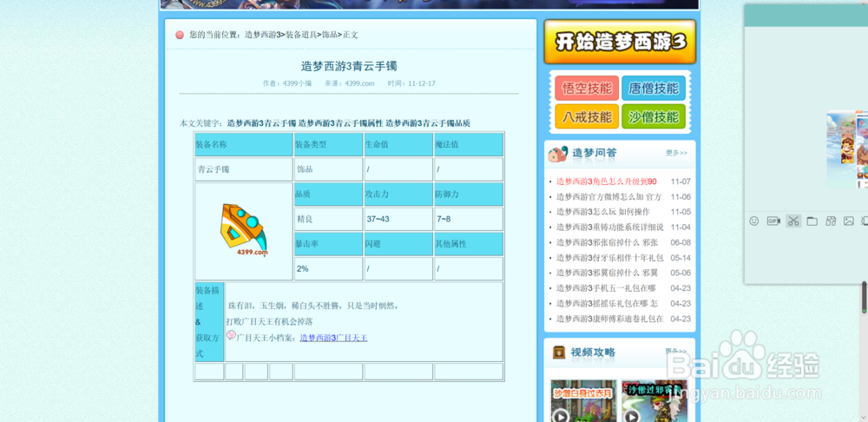Screen dimensions: 868x422
Task: Open the folder file-send icon
Action: point(812,221)
